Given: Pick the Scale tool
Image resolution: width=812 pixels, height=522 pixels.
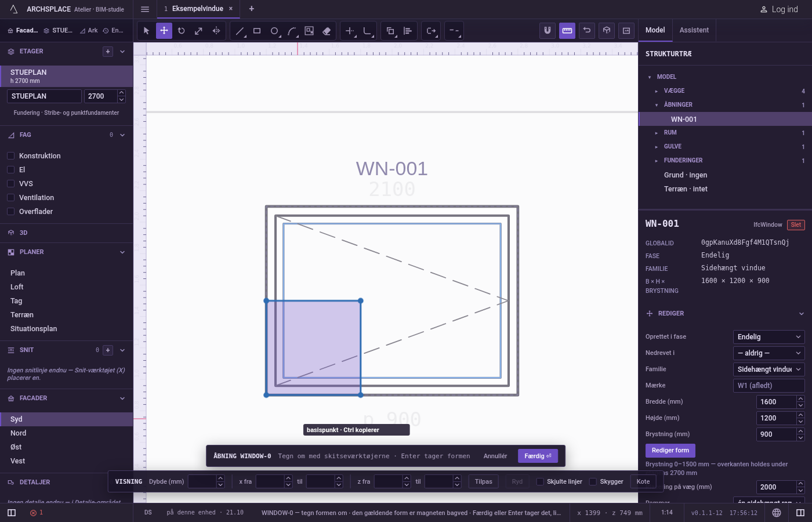Looking at the screenshot, I should (199, 31).
